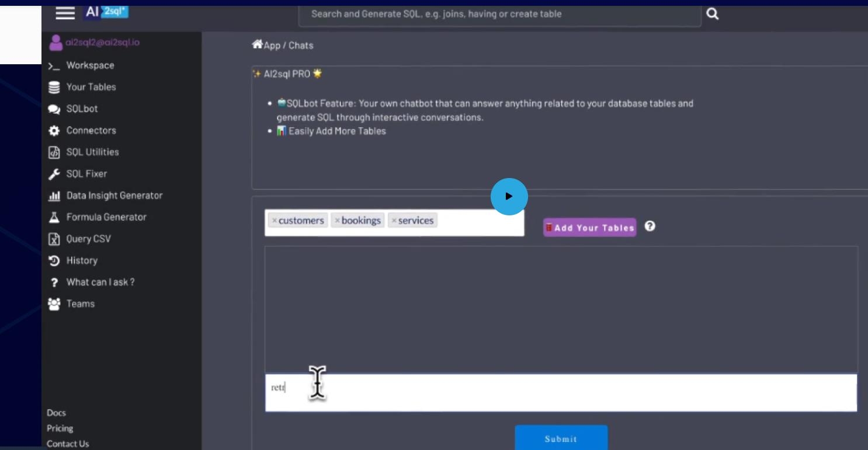Click the Connectors gear icon

click(x=54, y=131)
